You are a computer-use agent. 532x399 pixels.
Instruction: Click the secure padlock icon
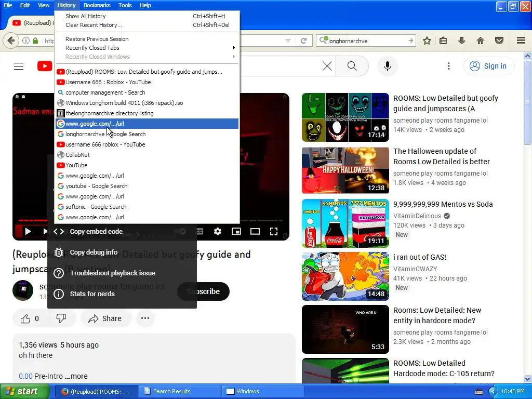pos(35,41)
